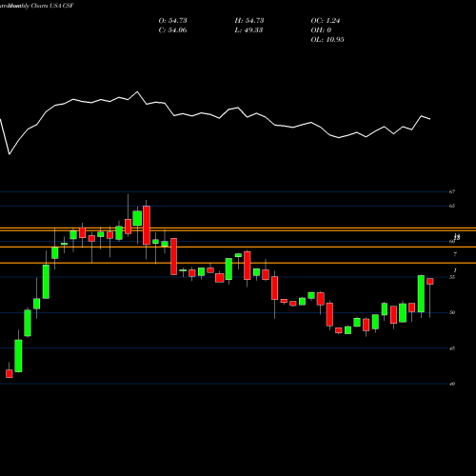Click the 'OL: 10.95' reading
Viewport: 476px width, 476px height.
click(x=327, y=40)
